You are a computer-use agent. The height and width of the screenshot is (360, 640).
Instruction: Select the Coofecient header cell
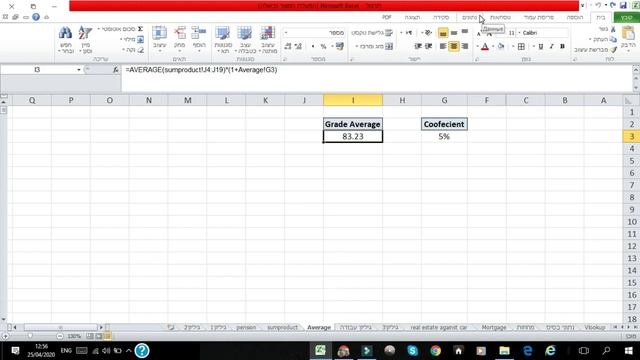444,124
